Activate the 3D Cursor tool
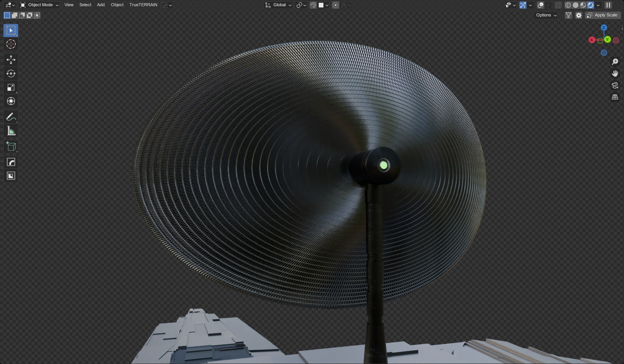The height and width of the screenshot is (364, 624). pyautogui.click(x=11, y=44)
